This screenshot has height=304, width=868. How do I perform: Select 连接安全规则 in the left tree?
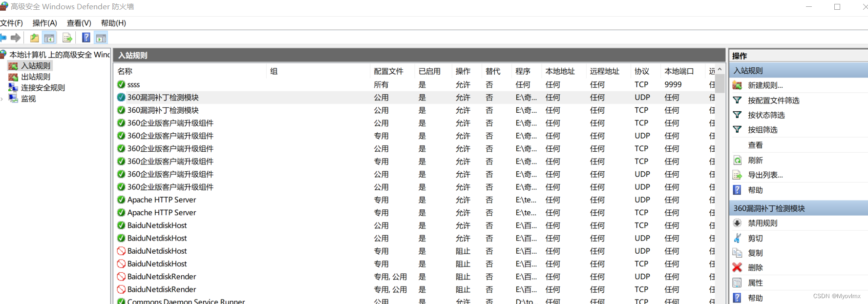[x=43, y=87]
